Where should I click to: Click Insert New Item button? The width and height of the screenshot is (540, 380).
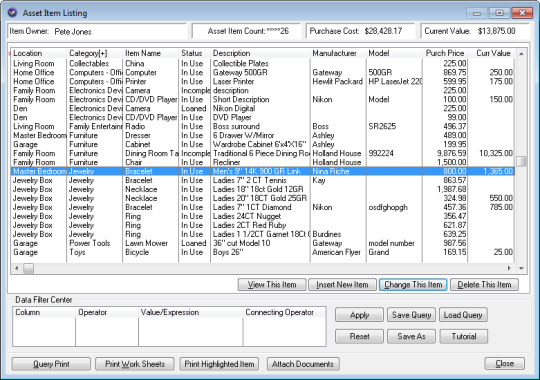(x=342, y=285)
